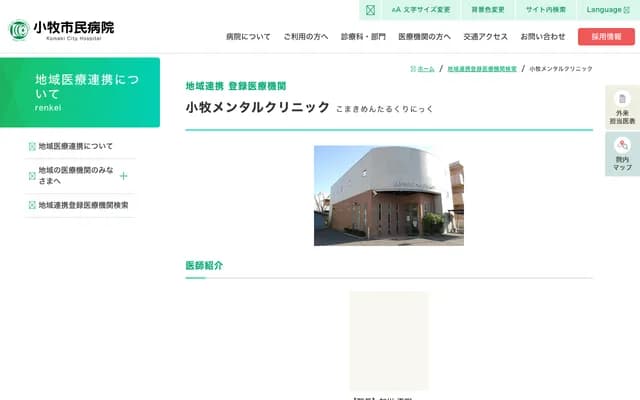Image resolution: width=640 pixels, height=400 pixels.
Task: Click 地域連携登録医療機関検索 breadcrumb link
Action: (482, 69)
